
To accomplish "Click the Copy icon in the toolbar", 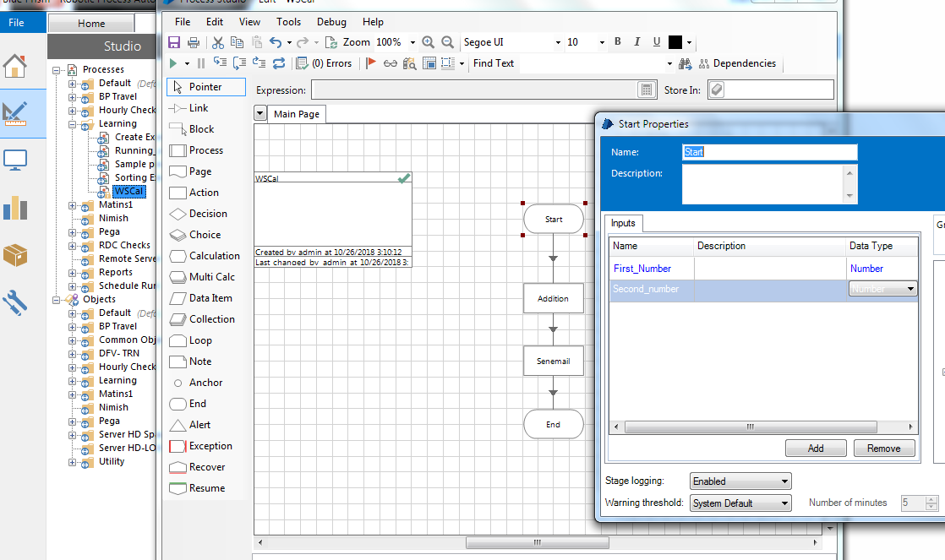I will tap(238, 42).
